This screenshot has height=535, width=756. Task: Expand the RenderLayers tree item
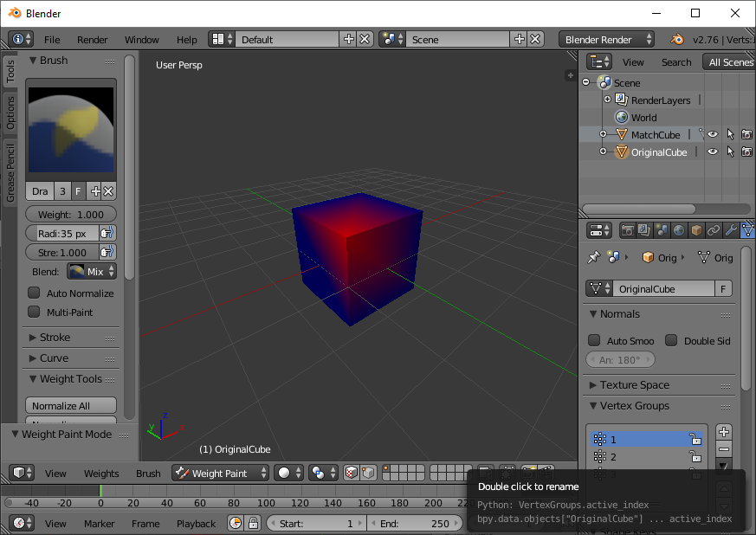pos(608,100)
